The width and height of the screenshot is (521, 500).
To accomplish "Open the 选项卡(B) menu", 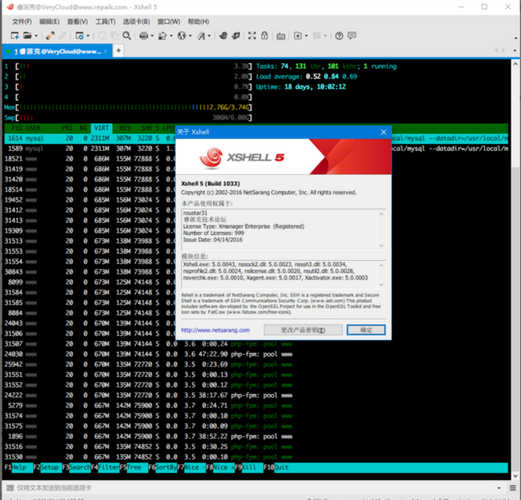I will click(x=136, y=21).
